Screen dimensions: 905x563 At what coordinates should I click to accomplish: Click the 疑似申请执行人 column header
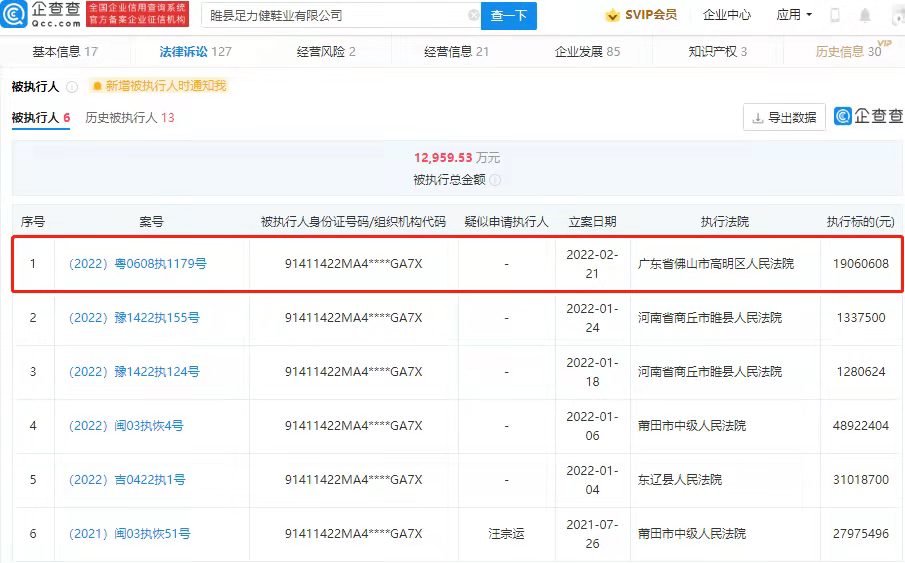(506, 222)
